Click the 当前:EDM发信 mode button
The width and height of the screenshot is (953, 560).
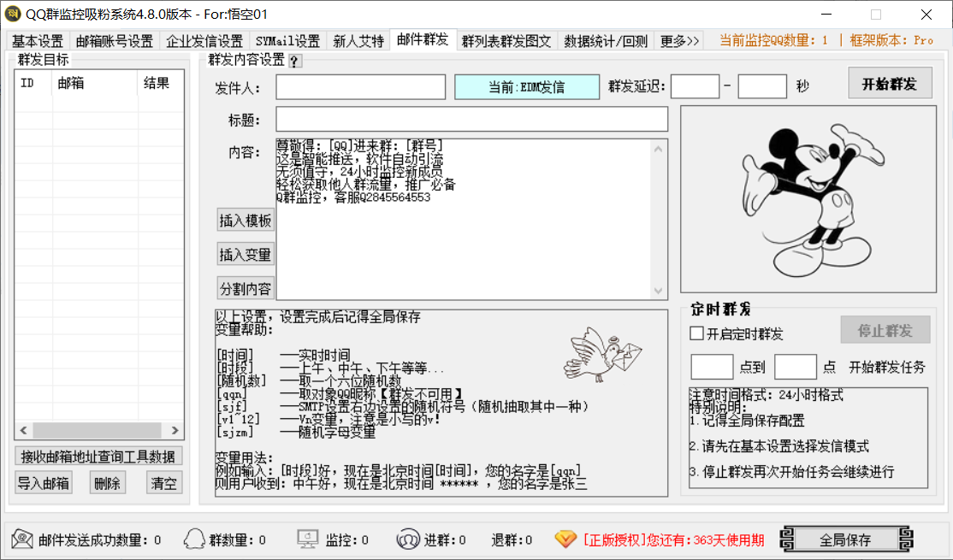(x=527, y=87)
